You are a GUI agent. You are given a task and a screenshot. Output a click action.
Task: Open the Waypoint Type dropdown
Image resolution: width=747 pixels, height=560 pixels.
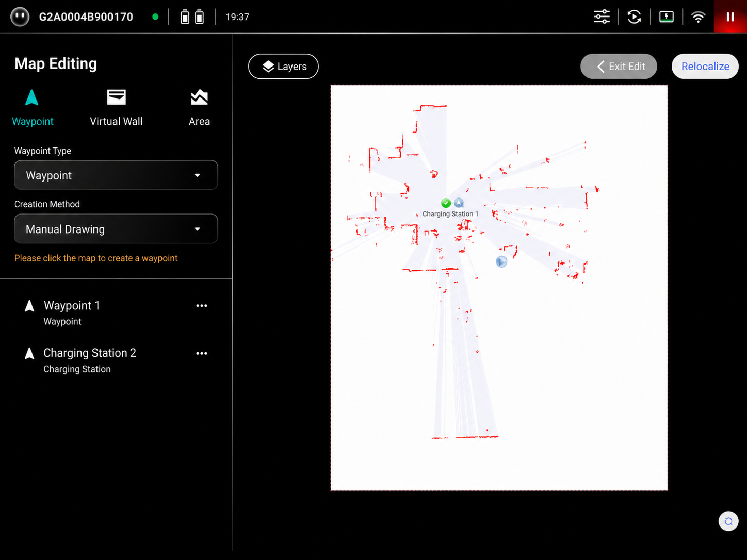pos(116,175)
